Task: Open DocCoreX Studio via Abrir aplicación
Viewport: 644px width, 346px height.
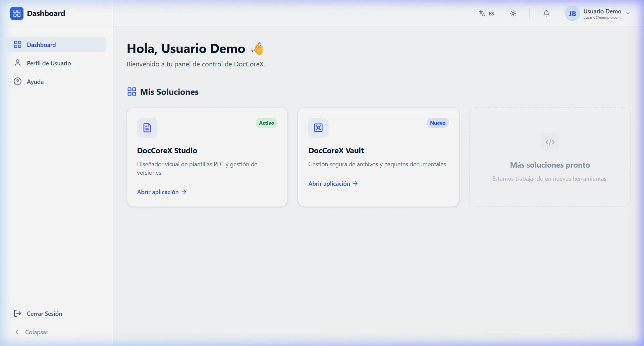Action: click(x=162, y=192)
